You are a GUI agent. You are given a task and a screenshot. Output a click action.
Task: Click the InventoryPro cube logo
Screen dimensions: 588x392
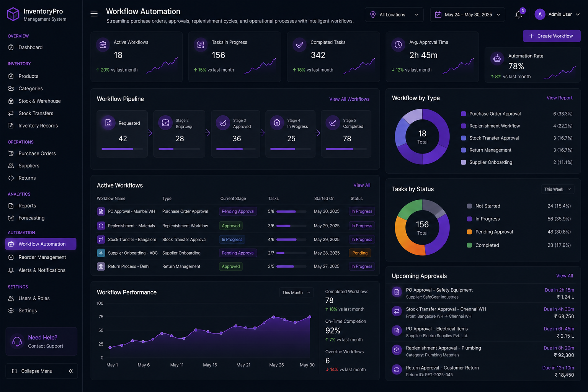pyautogui.click(x=13, y=14)
